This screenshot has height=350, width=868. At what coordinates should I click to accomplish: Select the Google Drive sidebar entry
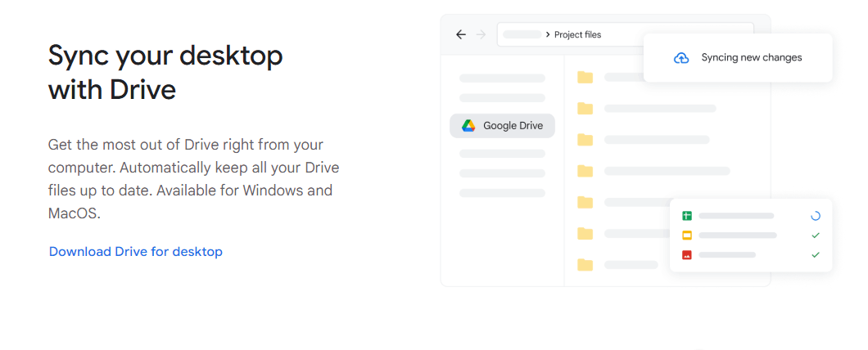click(x=502, y=125)
